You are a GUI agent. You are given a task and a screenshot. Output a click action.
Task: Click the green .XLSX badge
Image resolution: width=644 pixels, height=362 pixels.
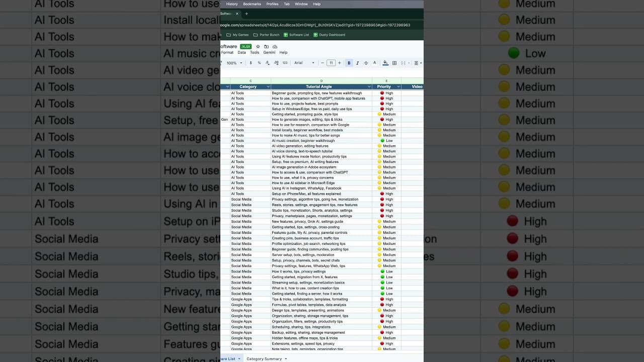[246, 47]
